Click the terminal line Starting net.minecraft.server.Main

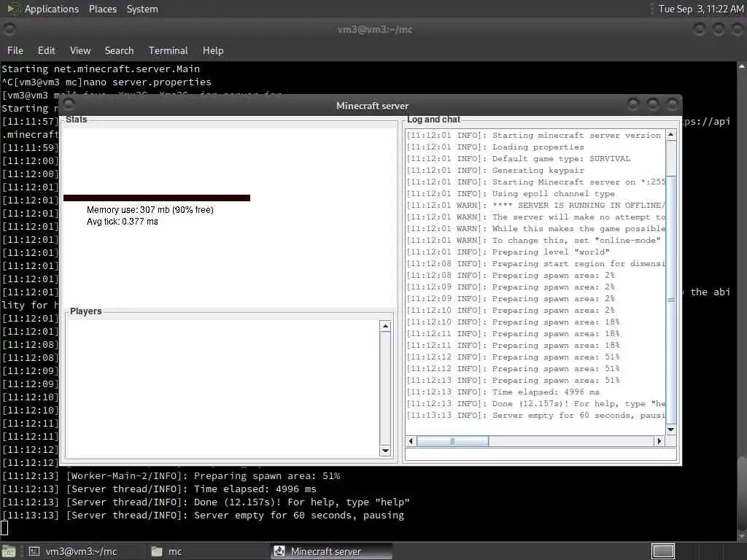tap(101, 69)
